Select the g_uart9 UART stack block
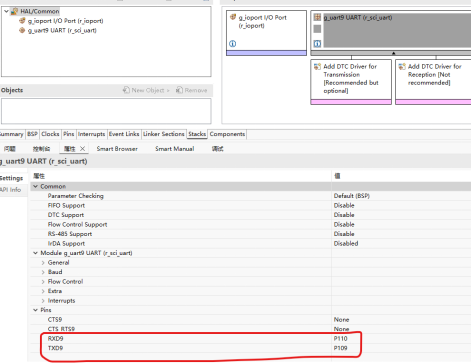 (391, 33)
